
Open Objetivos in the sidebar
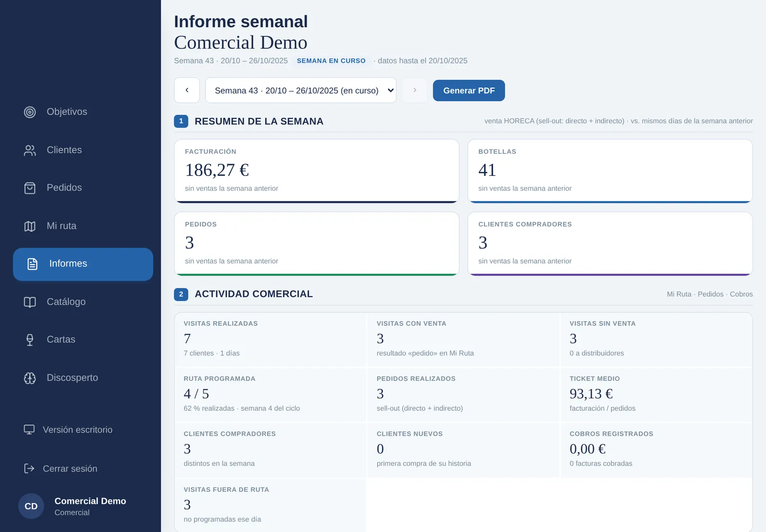pyautogui.click(x=83, y=112)
